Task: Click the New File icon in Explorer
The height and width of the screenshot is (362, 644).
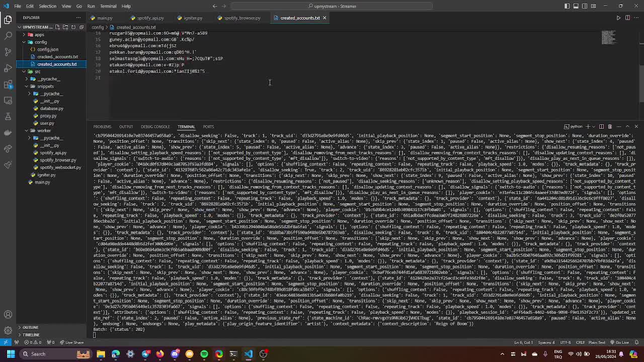Action: (57, 27)
